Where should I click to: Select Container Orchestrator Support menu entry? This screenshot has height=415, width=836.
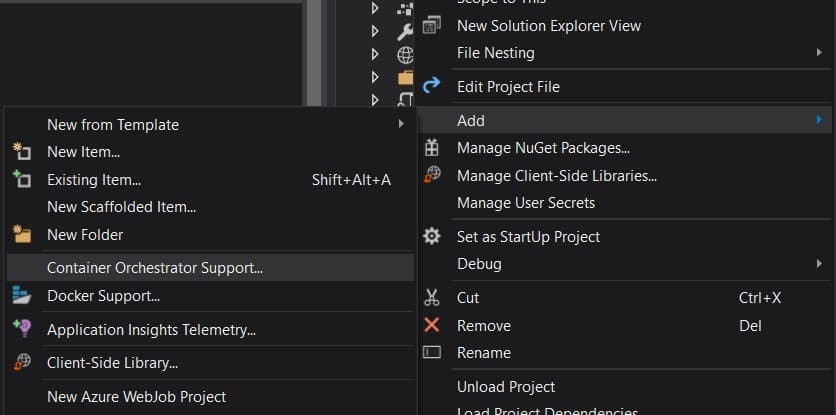pos(155,268)
